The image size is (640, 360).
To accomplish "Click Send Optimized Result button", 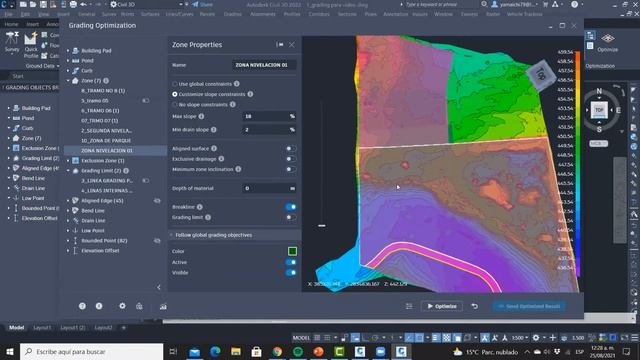I will (529, 306).
